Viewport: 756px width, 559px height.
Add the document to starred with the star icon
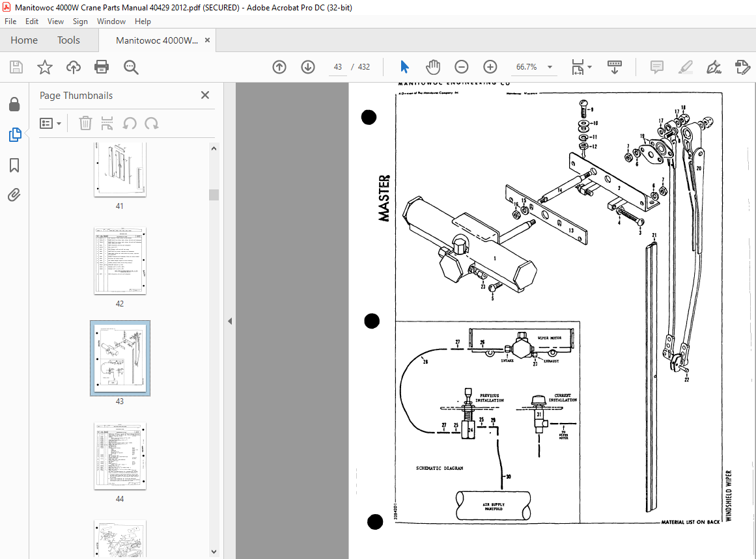[x=45, y=67]
